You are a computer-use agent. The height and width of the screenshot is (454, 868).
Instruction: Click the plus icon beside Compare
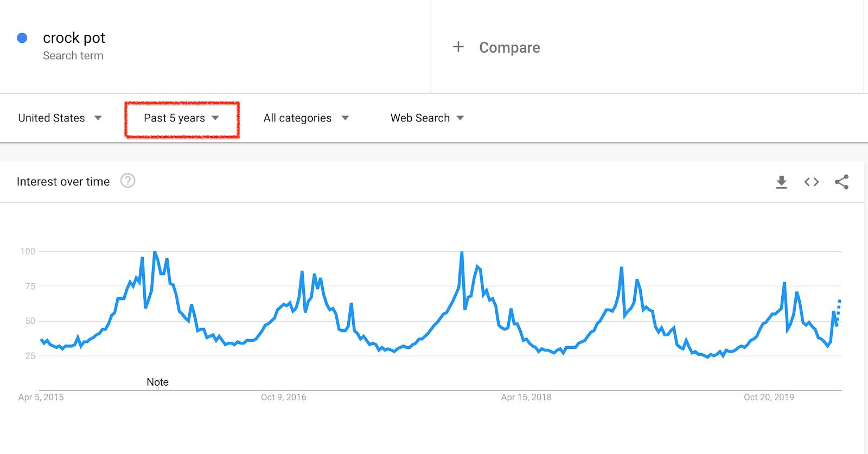click(458, 47)
